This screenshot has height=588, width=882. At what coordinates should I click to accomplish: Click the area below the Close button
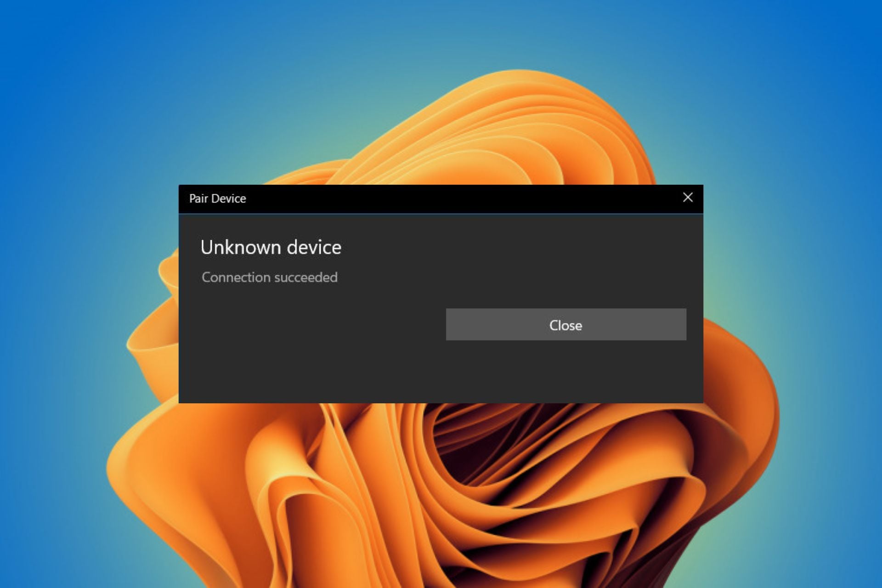pyautogui.click(x=565, y=372)
